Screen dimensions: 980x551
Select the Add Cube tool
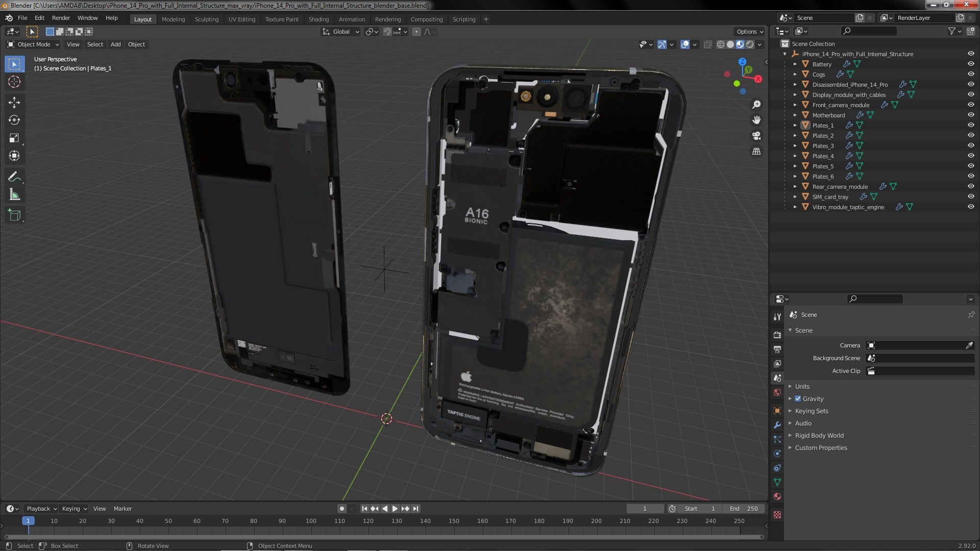[14, 215]
